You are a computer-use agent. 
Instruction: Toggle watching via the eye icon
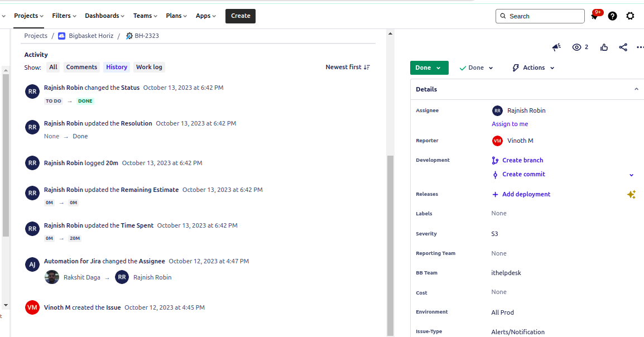point(576,47)
